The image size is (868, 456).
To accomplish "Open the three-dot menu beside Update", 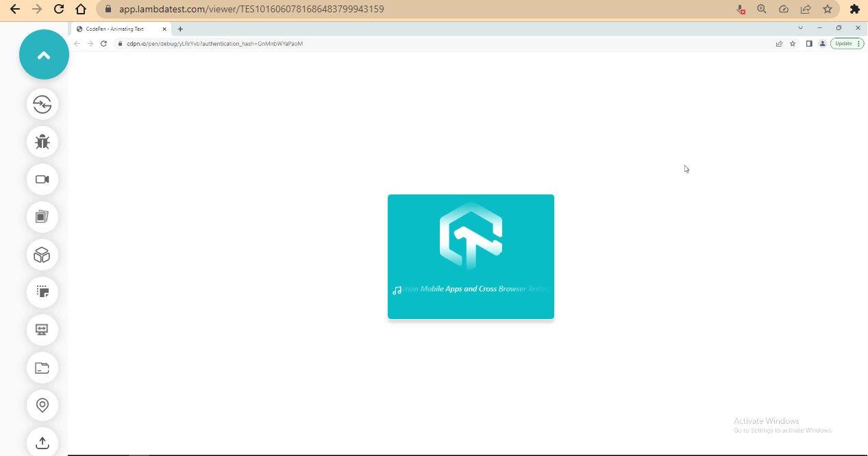I will pyautogui.click(x=858, y=43).
